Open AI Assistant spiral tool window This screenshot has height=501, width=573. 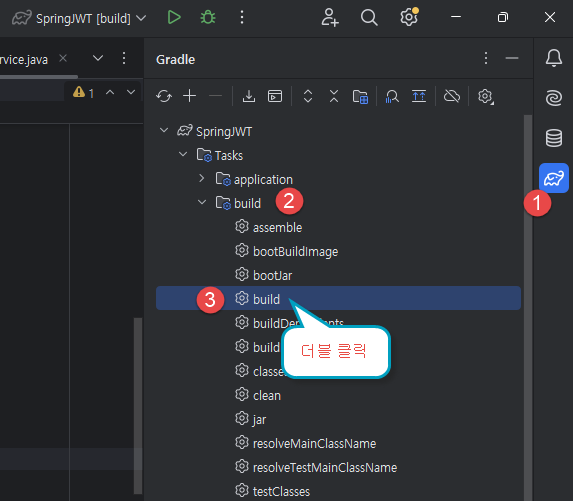pos(554,98)
